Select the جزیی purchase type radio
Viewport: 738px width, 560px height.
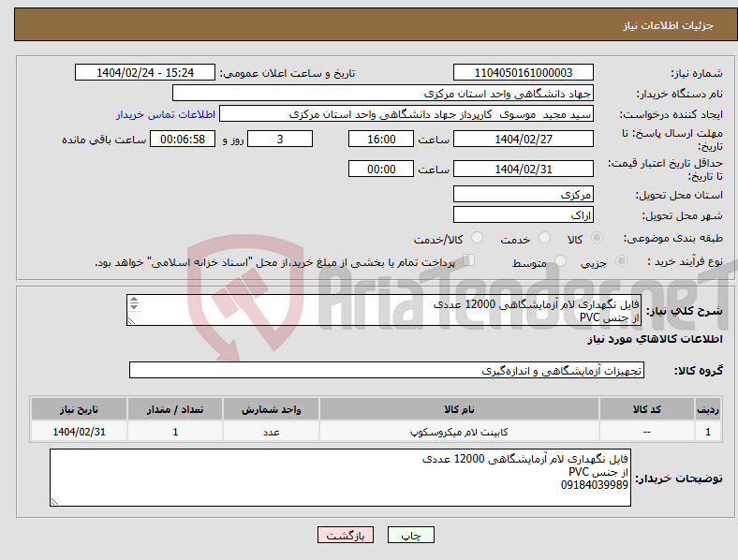(621, 260)
